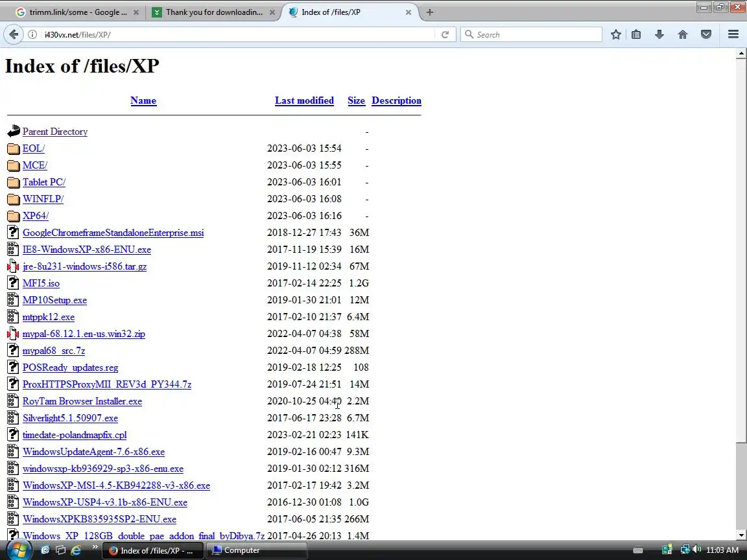
Task: Bookmark this page with the star icon
Action: [615, 34]
